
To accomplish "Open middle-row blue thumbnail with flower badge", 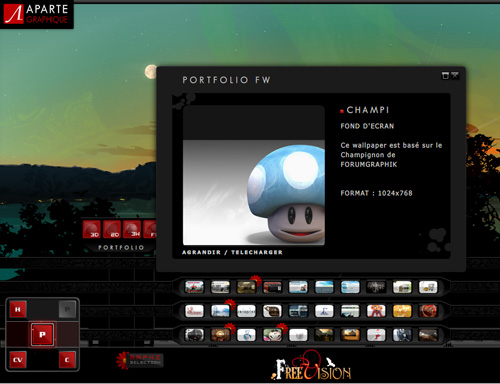I will pyautogui.click(x=220, y=311).
